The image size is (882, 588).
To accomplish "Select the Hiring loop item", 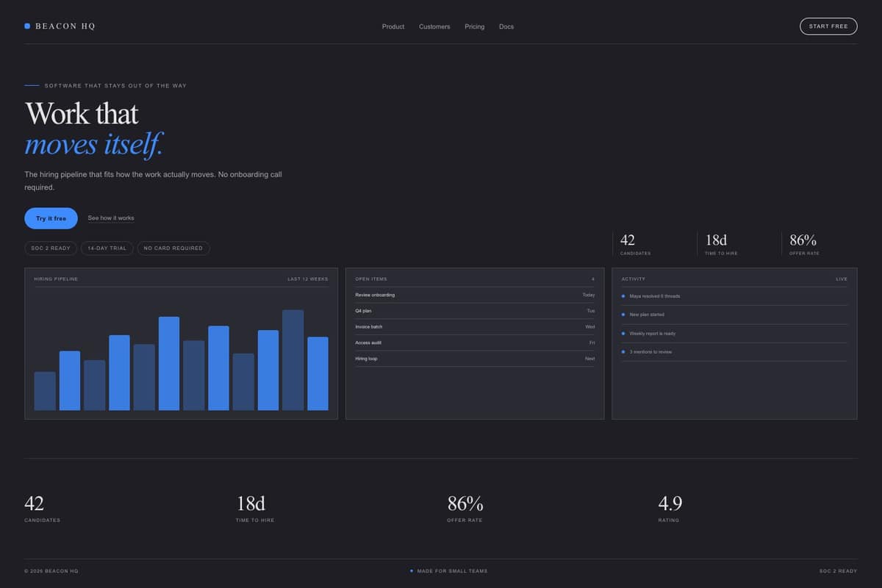I will [475, 359].
